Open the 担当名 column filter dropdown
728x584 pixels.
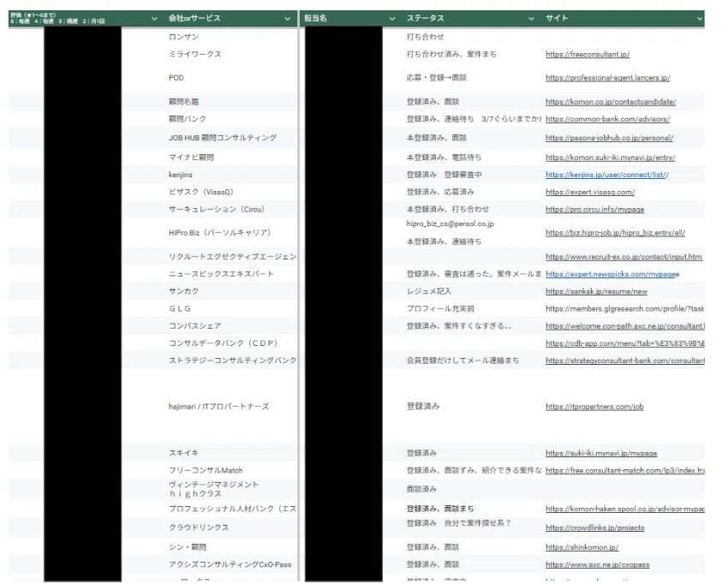[x=392, y=19]
